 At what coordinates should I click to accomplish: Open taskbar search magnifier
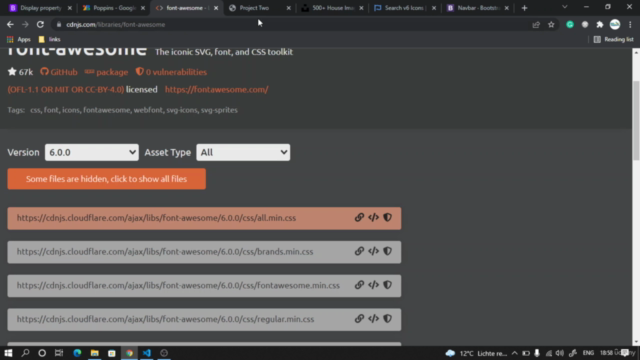click(x=25, y=353)
